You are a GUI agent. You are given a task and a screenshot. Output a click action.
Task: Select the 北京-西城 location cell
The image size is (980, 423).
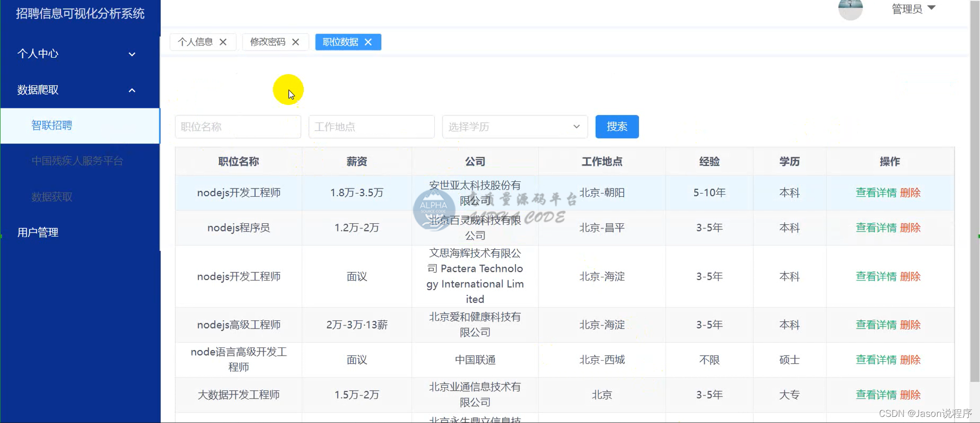coord(602,360)
